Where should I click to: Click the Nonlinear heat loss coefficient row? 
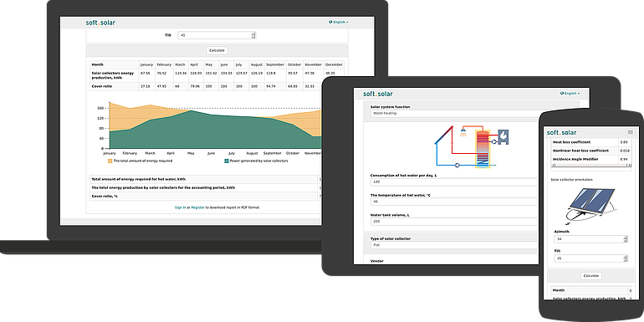coord(591,151)
